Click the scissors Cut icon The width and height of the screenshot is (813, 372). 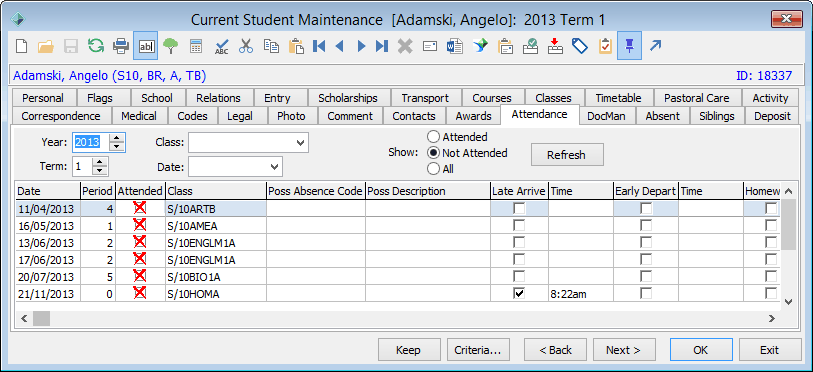[x=246, y=47]
